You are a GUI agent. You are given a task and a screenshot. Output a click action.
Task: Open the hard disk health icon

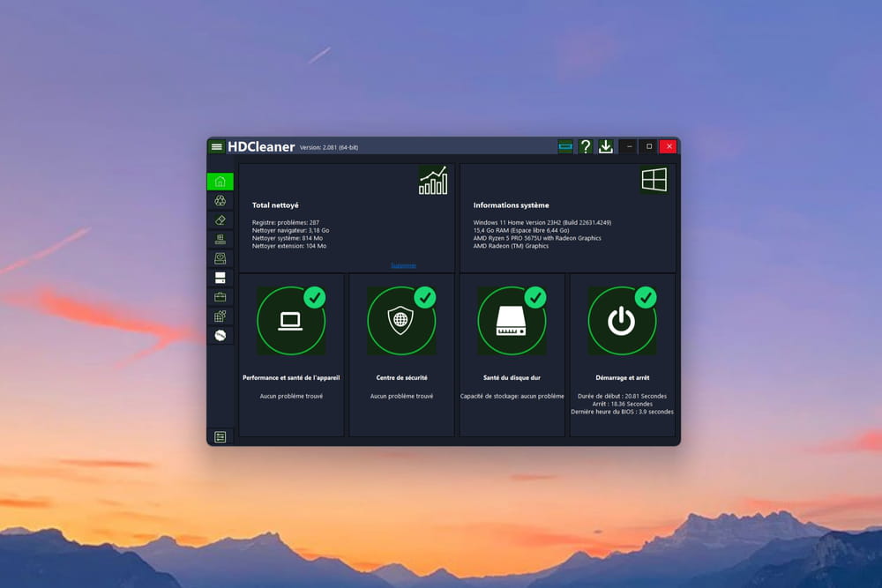(512, 320)
